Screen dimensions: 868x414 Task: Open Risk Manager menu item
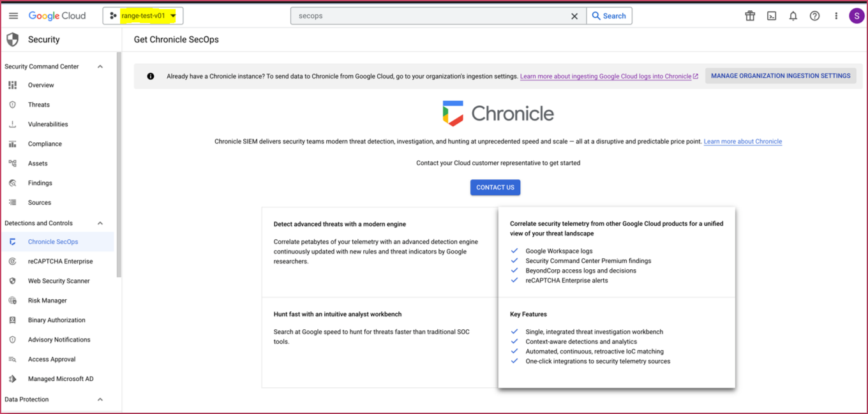[47, 300]
